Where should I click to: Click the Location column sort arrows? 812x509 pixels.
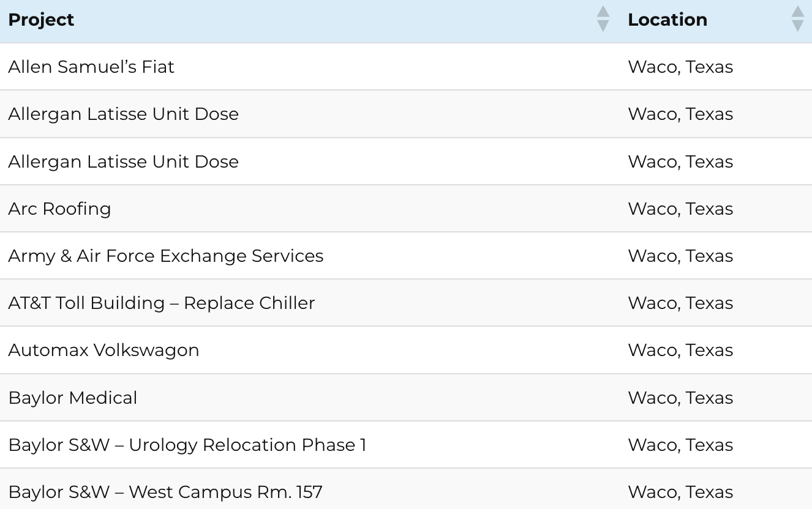point(797,19)
